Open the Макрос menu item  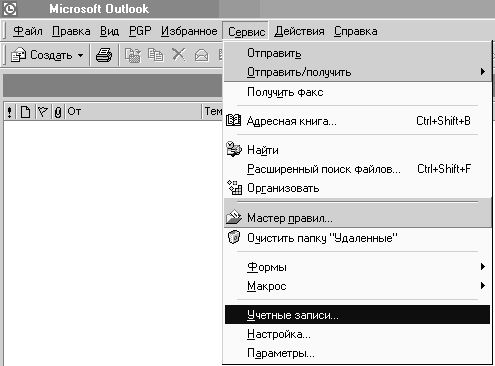pos(357,286)
